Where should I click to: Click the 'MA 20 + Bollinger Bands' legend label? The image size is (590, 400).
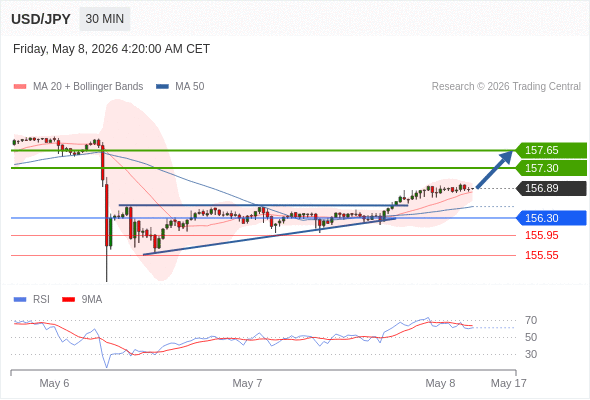(88, 87)
